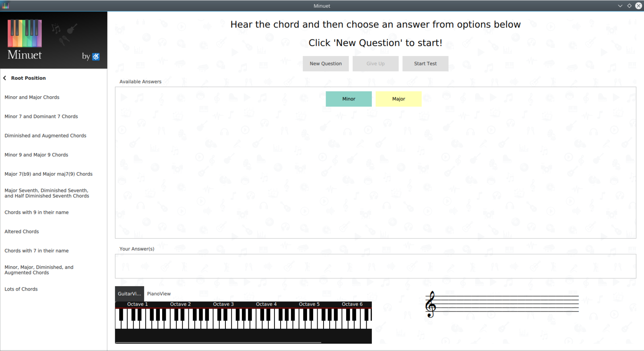Select Diminished and Augmented Chords
Image resolution: width=644 pixels, height=351 pixels.
point(45,136)
